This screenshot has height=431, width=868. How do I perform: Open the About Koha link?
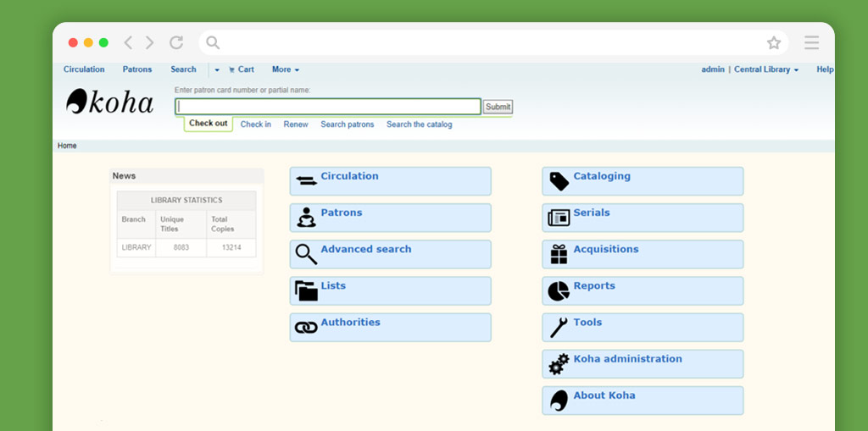coord(604,395)
